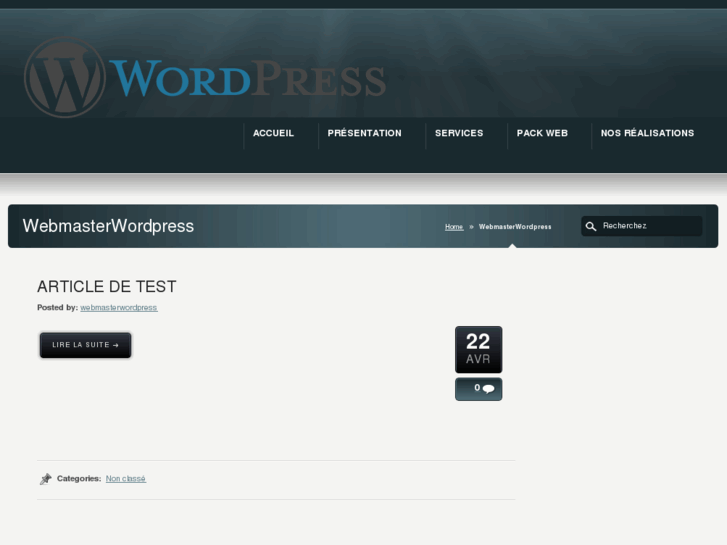The width and height of the screenshot is (727, 545).
Task: Click the Posted by label
Action: [x=57, y=308]
